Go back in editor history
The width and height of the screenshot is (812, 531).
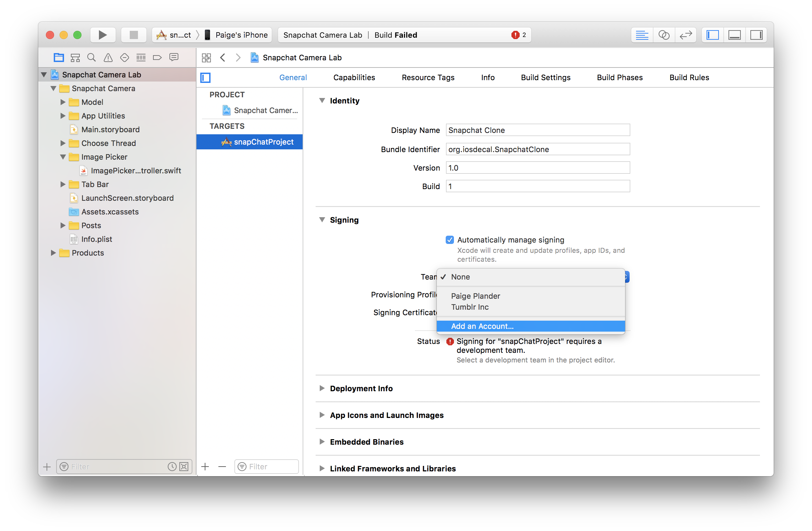click(223, 58)
